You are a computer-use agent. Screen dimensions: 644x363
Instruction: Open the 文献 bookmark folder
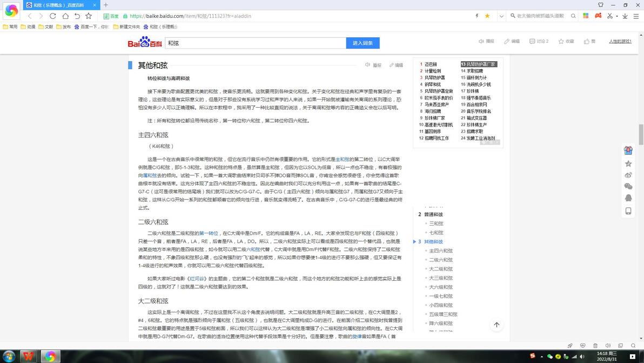click(45, 27)
